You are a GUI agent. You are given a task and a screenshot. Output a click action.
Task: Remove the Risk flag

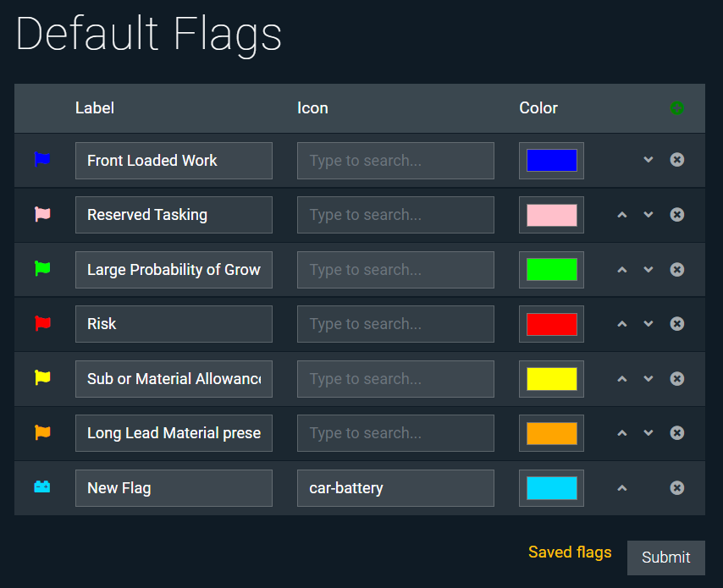coord(676,324)
